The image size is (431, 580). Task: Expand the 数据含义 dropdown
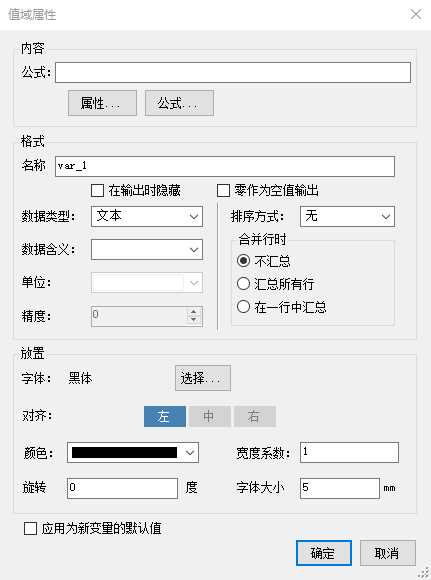coord(147,250)
